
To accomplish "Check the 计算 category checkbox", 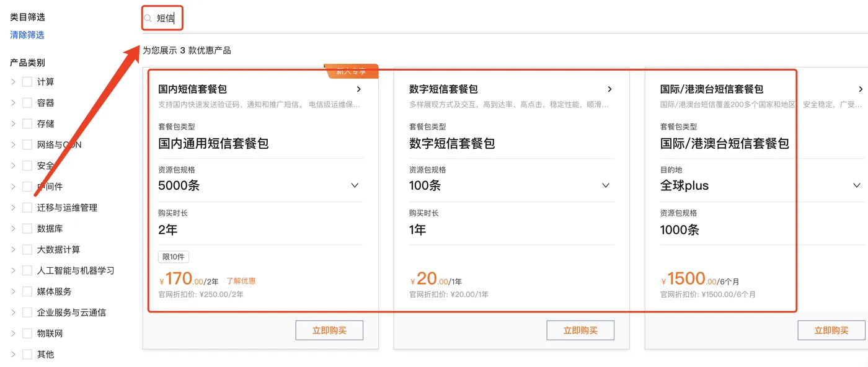I will coord(27,81).
